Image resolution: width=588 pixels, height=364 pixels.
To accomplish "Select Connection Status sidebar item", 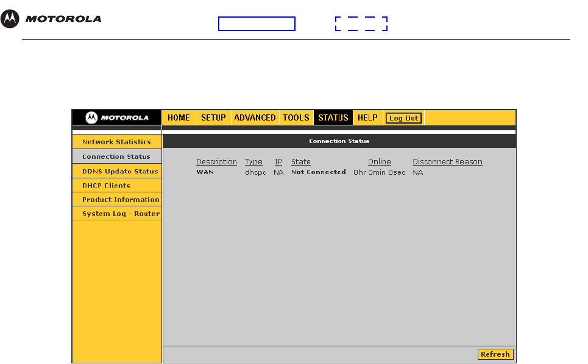I will pos(116,156).
